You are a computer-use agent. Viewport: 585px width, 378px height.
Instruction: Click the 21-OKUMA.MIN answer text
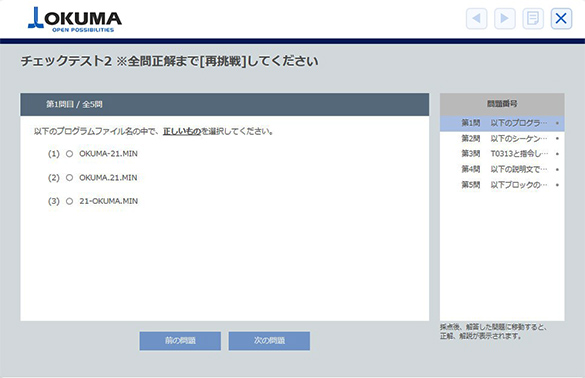coord(109,201)
